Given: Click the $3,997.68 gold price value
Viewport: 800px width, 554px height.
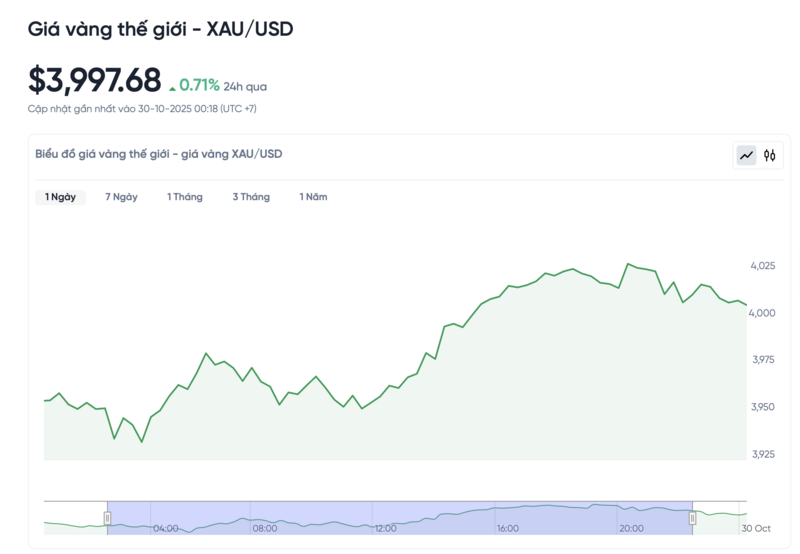Looking at the screenshot, I should [94, 80].
